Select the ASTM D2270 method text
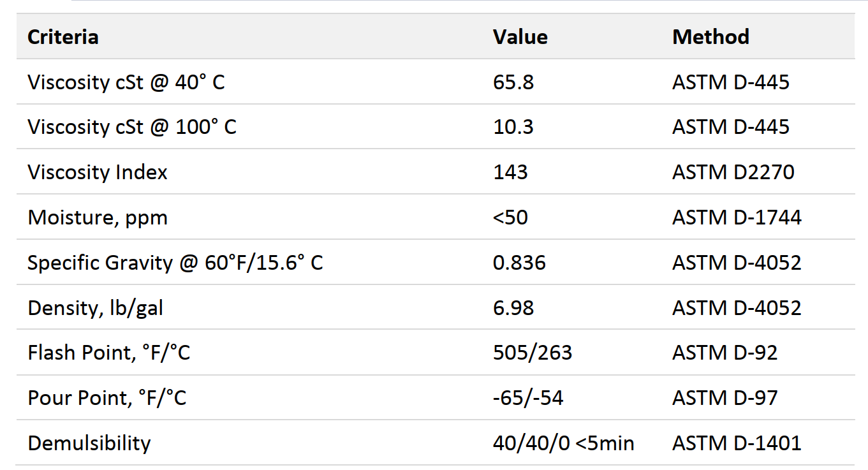The image size is (868, 470). (x=733, y=172)
